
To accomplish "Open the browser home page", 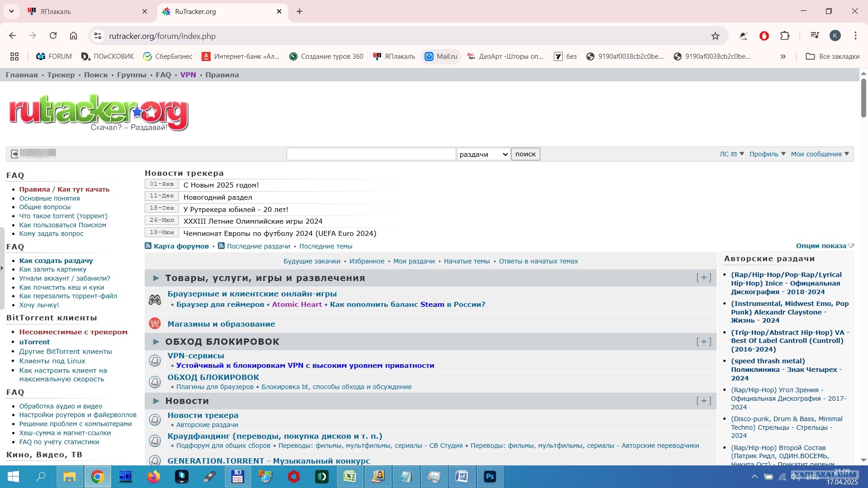I will coord(73,36).
